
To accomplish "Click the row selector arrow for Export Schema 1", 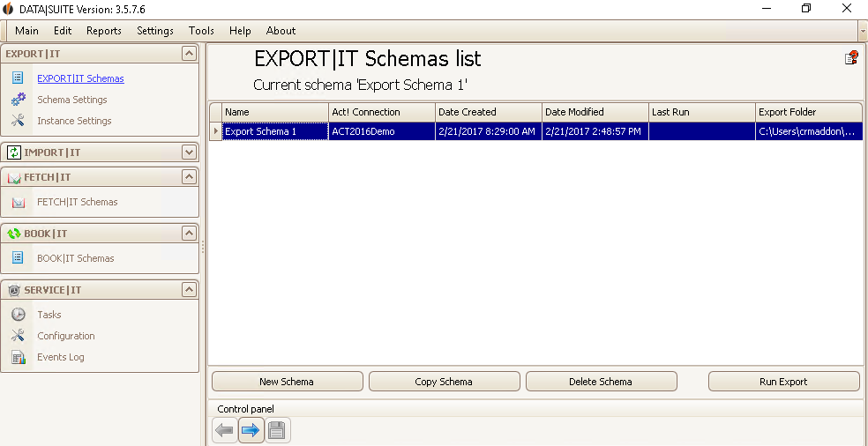I will click(216, 131).
